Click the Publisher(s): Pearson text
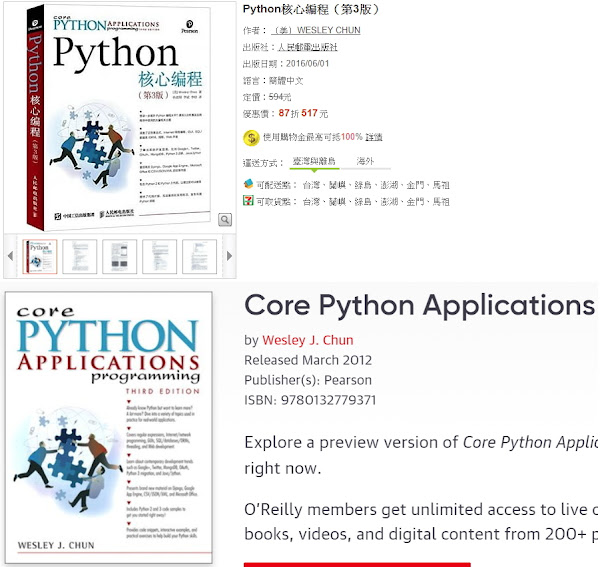 (308, 380)
